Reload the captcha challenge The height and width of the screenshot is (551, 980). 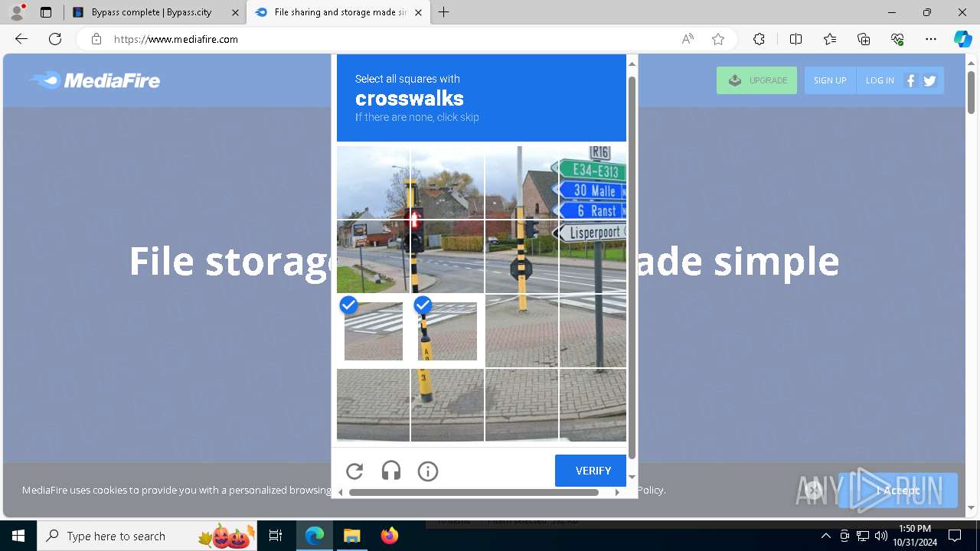coord(354,471)
